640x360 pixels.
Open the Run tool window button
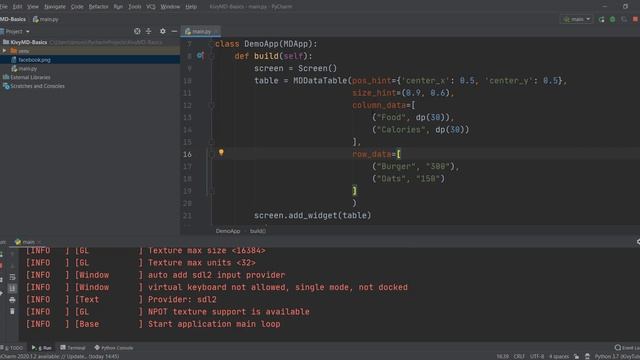coord(42,348)
